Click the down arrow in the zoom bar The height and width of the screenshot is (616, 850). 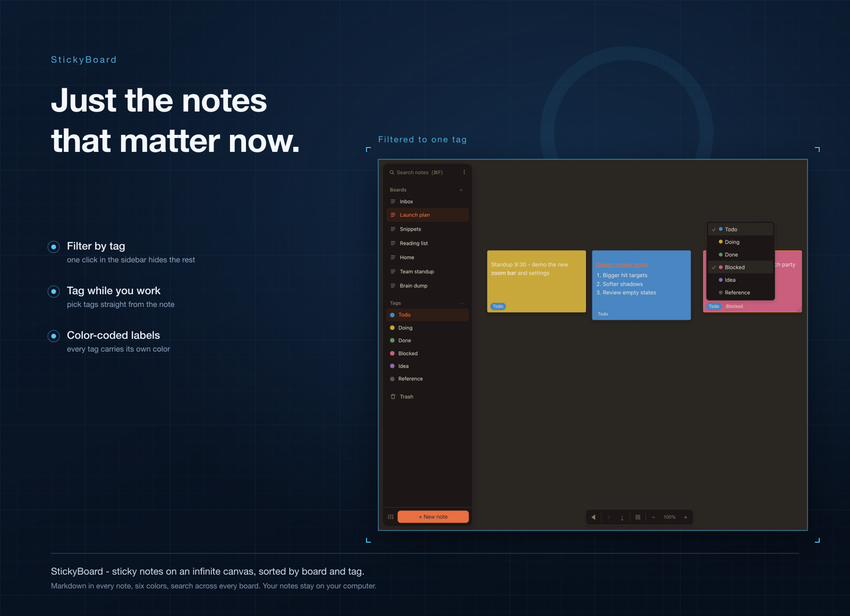622,517
